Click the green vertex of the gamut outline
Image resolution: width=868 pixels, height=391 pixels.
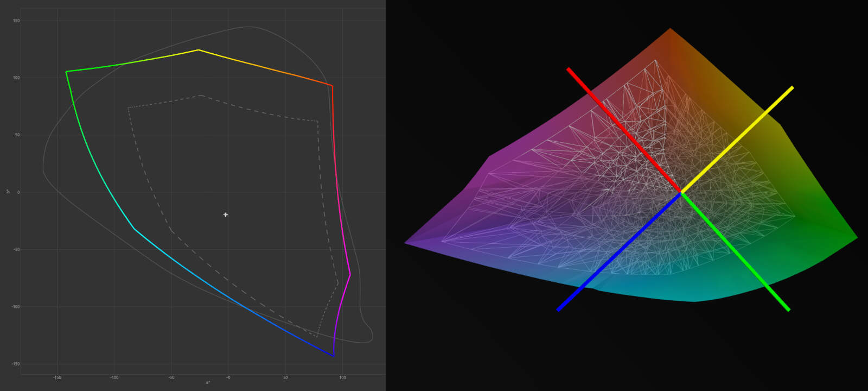point(66,72)
